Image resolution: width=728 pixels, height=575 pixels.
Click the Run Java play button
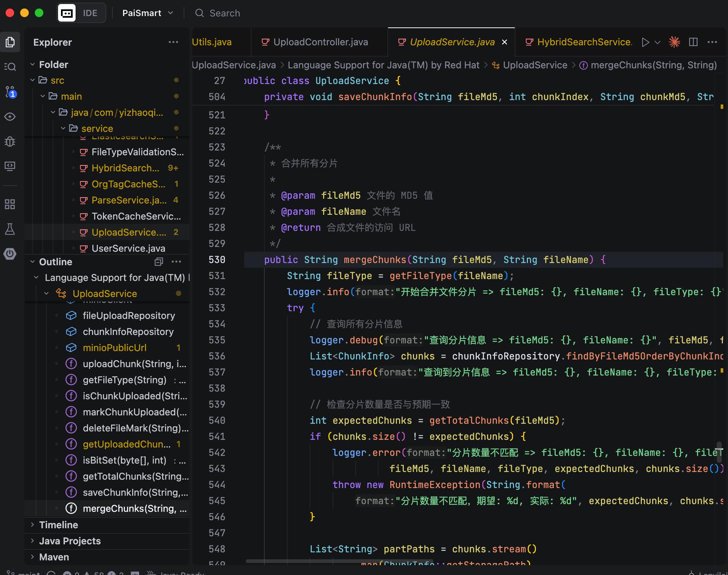click(645, 42)
